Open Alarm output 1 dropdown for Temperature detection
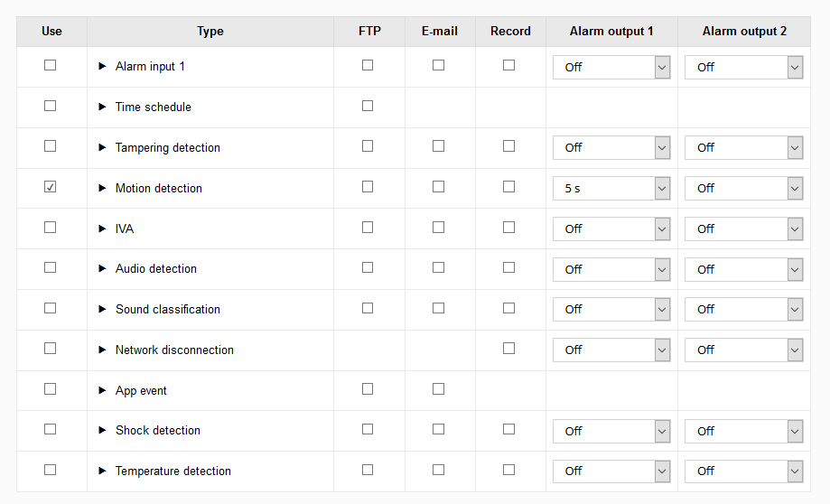The height and width of the screenshot is (504, 830). [x=611, y=471]
